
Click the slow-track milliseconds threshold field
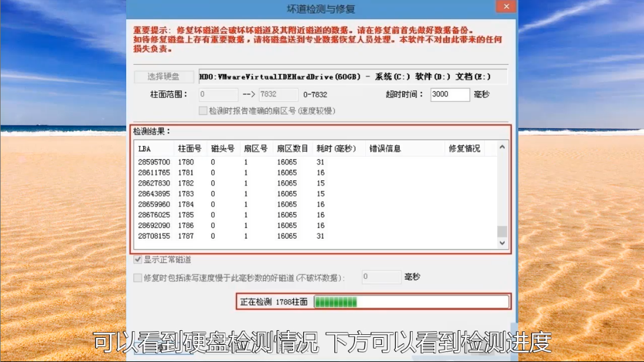381,277
